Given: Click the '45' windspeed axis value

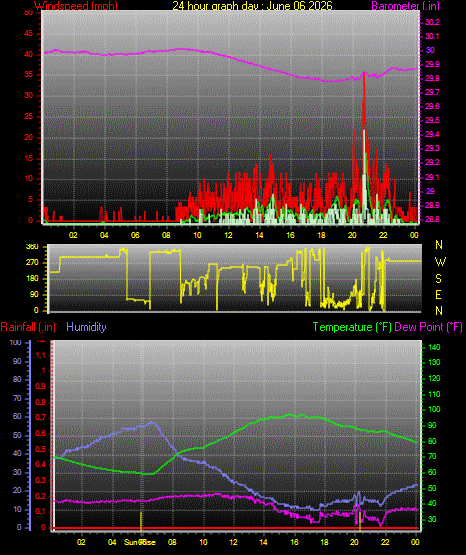Looking at the screenshot, I should tap(28, 34).
